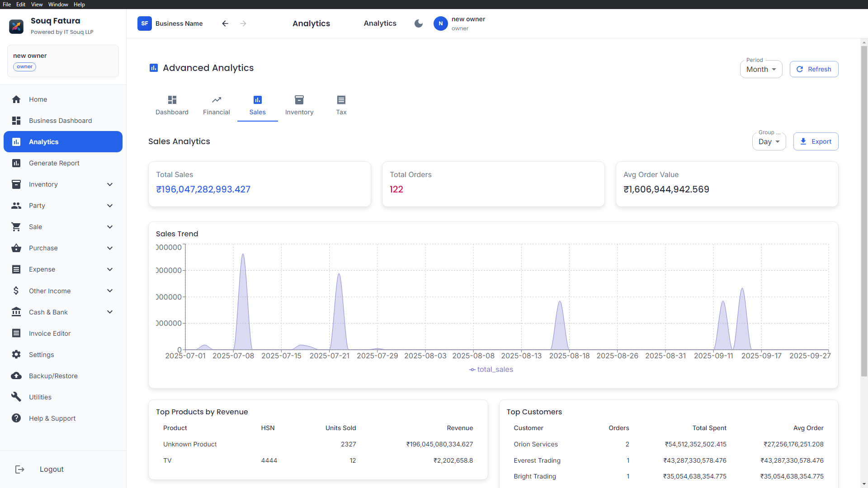Click the back navigation arrow

[225, 23]
